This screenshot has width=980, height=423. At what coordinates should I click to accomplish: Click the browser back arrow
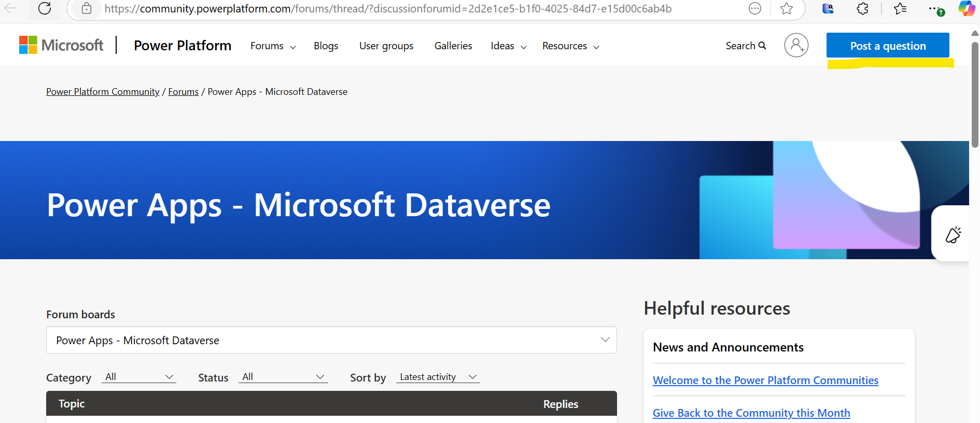click(x=10, y=8)
